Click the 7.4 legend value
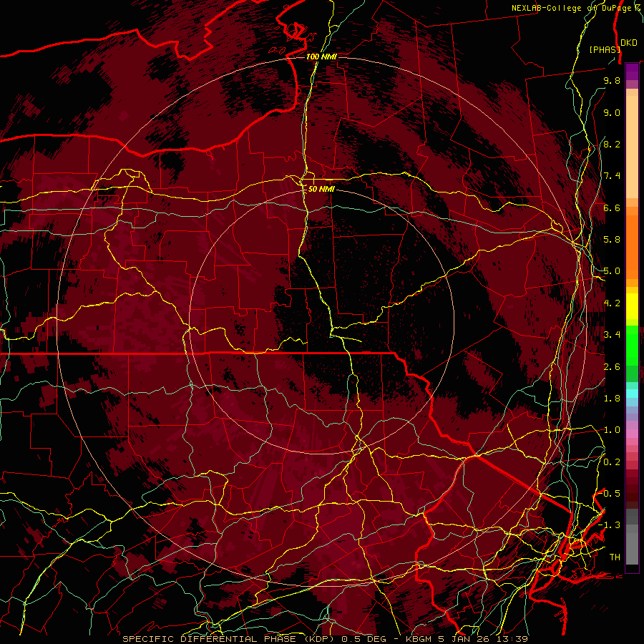The width and height of the screenshot is (644, 644). pyautogui.click(x=612, y=176)
